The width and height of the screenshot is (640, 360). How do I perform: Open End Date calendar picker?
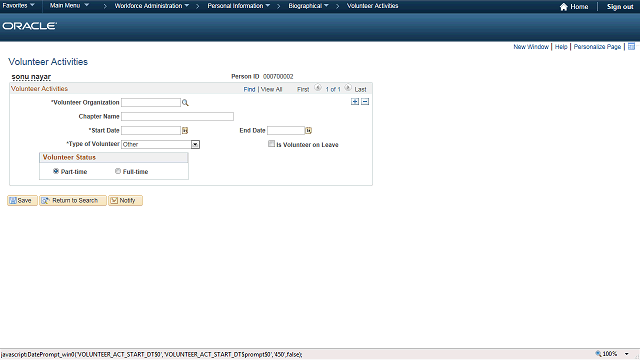coord(309,131)
